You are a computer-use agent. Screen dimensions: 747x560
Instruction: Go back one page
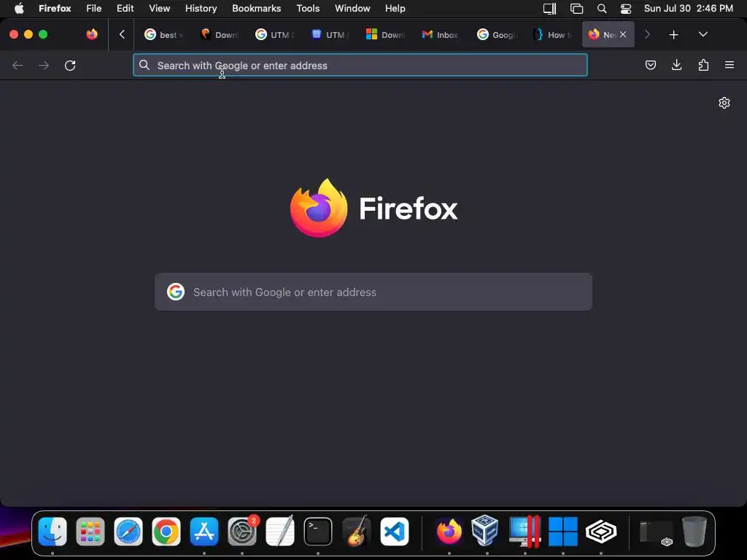click(x=18, y=65)
